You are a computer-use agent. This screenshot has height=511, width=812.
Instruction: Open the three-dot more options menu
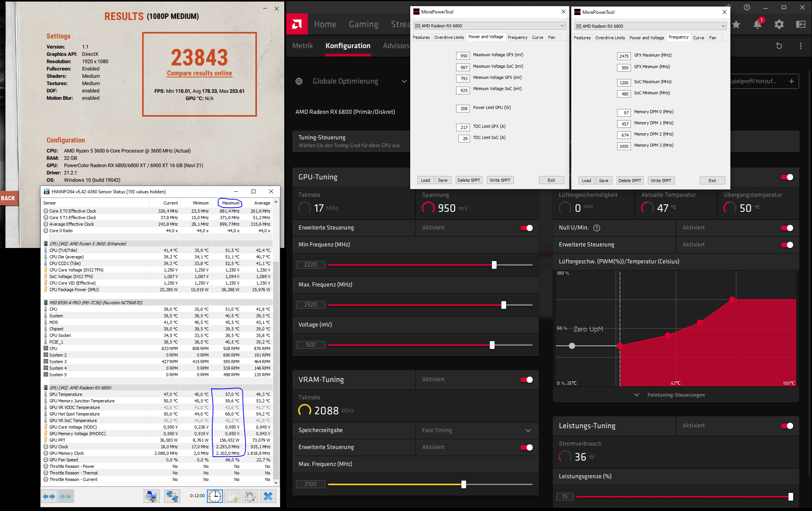pos(801,46)
